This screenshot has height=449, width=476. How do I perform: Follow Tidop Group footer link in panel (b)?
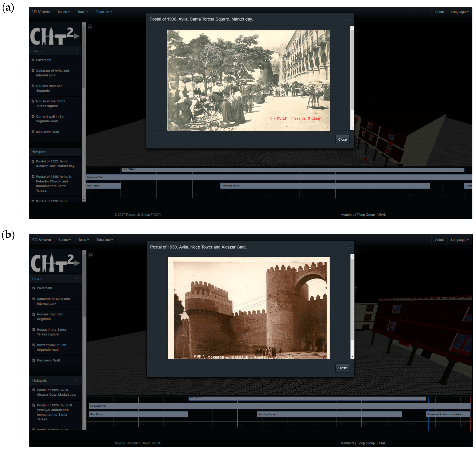click(366, 443)
